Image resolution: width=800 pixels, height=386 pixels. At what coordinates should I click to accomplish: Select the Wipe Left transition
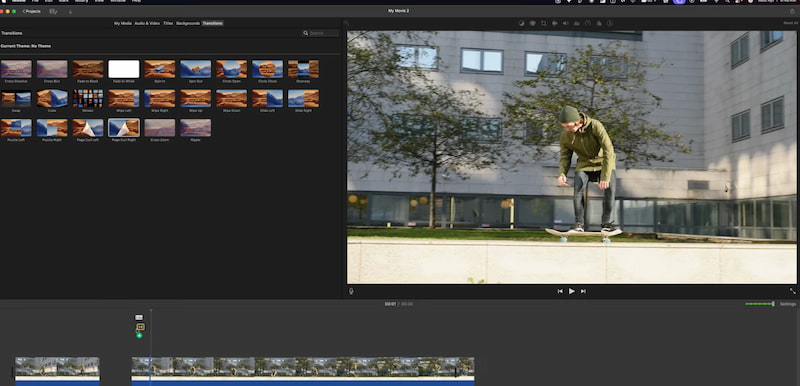[x=123, y=98]
